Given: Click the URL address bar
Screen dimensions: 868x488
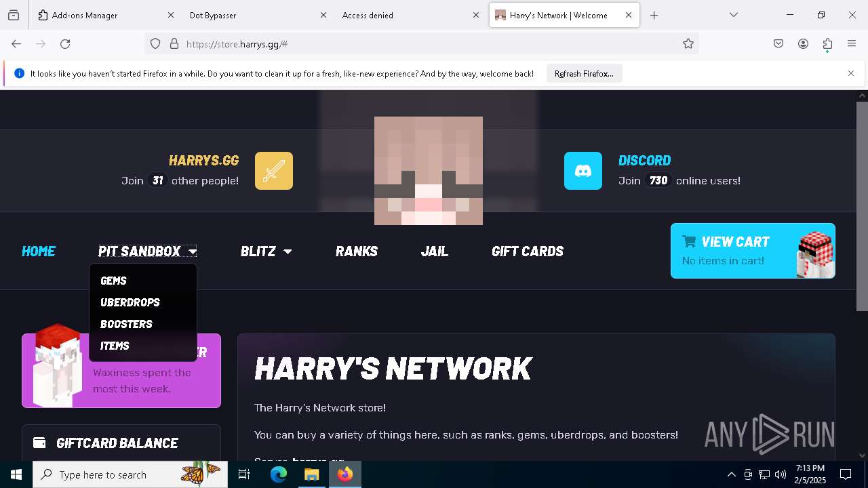Looking at the screenshot, I should (x=420, y=43).
